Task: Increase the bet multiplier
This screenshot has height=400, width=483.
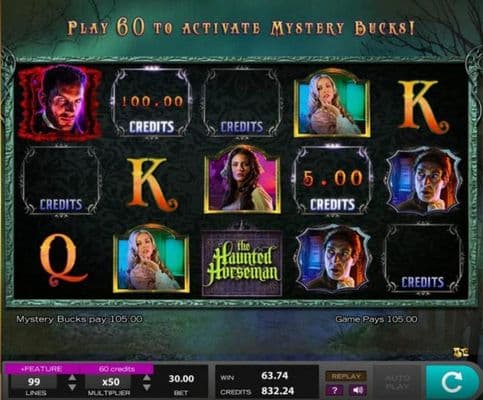Action: pyautogui.click(x=147, y=377)
